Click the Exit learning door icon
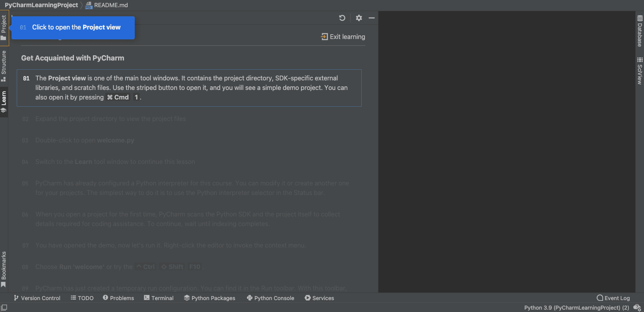The image size is (644, 312). [324, 37]
